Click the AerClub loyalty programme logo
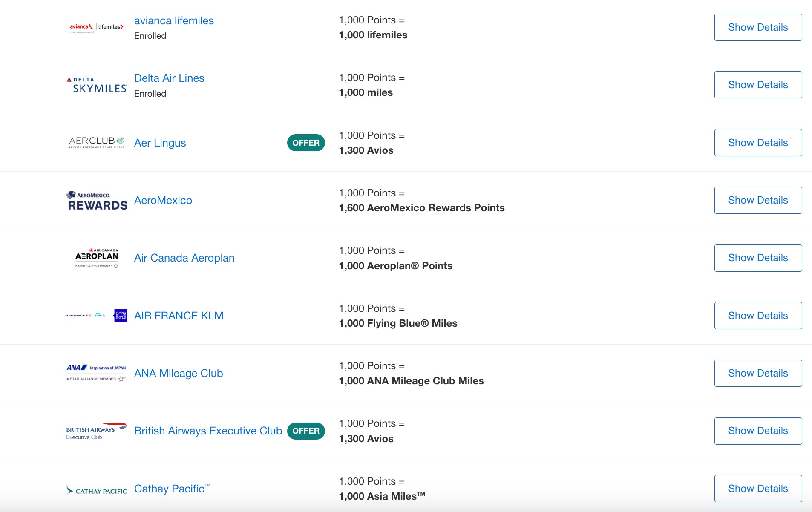Viewport: 812px width, 512px height. pyautogui.click(x=96, y=142)
